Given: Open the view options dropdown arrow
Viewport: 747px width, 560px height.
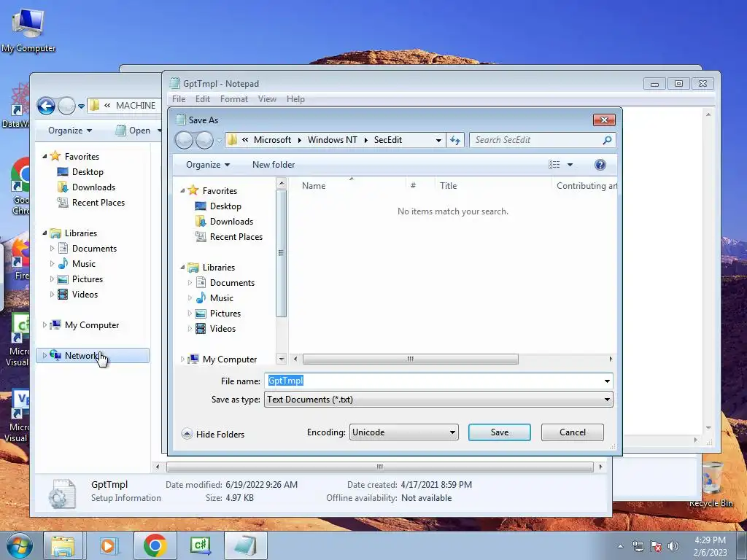Looking at the screenshot, I should [x=570, y=165].
